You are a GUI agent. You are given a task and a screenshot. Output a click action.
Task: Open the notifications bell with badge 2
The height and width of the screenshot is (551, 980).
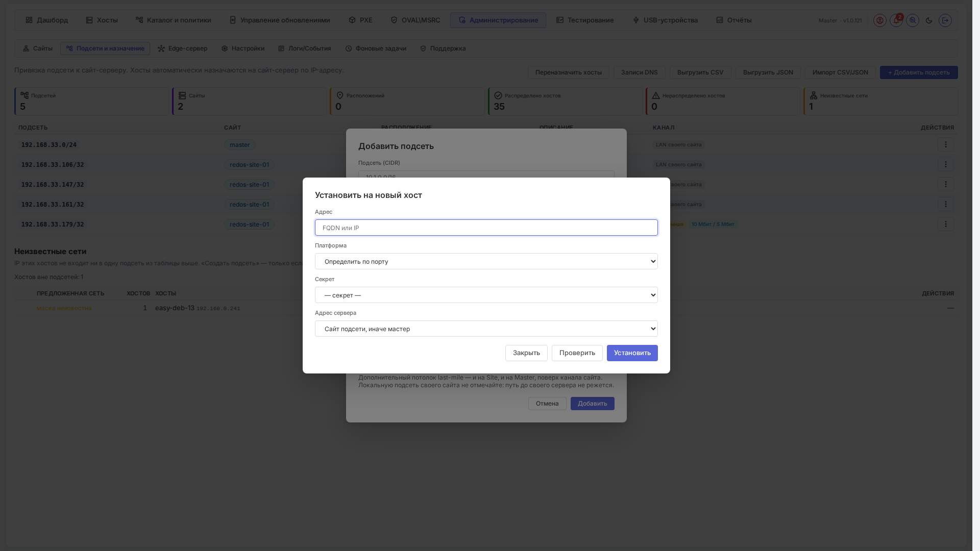pyautogui.click(x=896, y=20)
